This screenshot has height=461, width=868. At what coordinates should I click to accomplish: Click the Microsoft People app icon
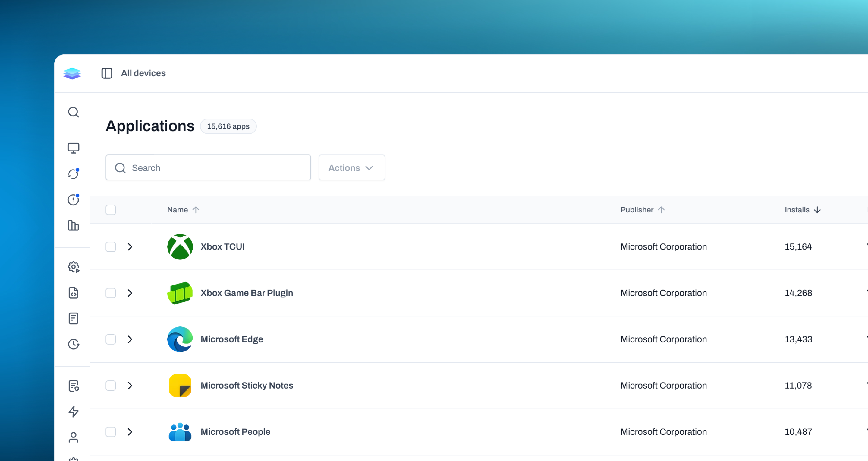(x=180, y=432)
